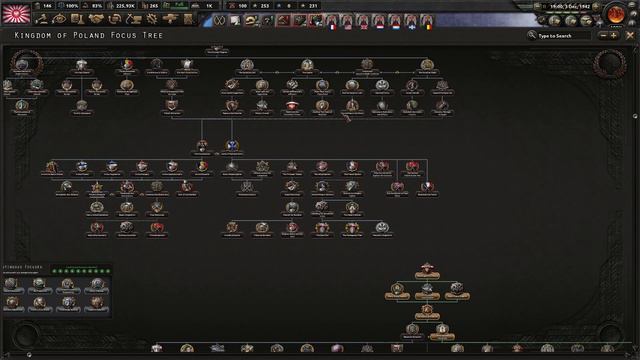Image resolution: width=640 pixels, height=360 pixels.
Task: Click the Belgian flag alert
Action: [427, 21]
